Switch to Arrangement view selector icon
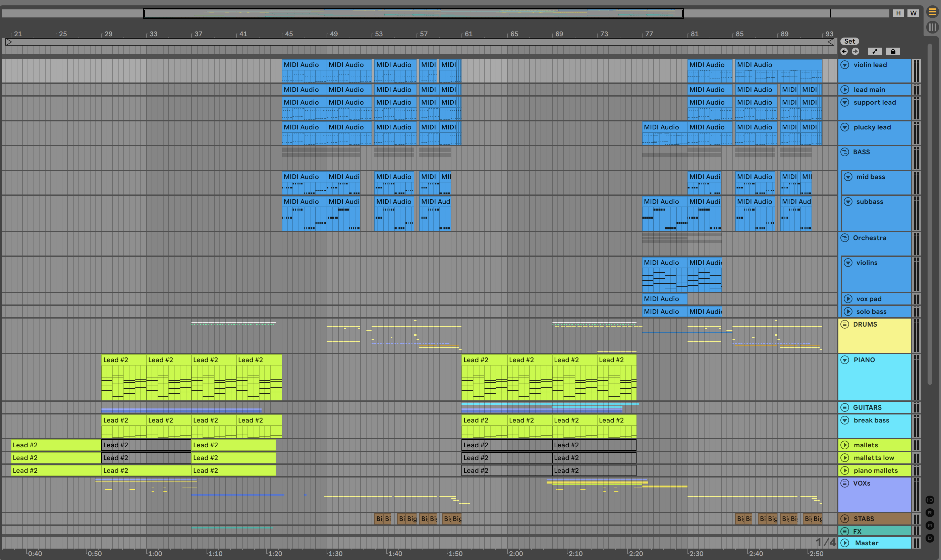Viewport: 941px width, 560px height. tap(932, 12)
